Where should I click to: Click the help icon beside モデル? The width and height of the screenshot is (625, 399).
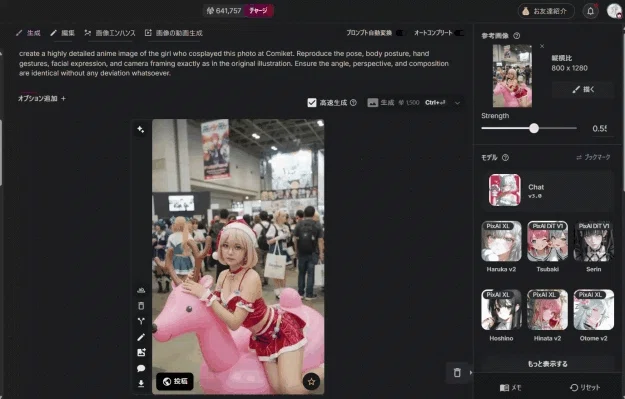coord(505,157)
